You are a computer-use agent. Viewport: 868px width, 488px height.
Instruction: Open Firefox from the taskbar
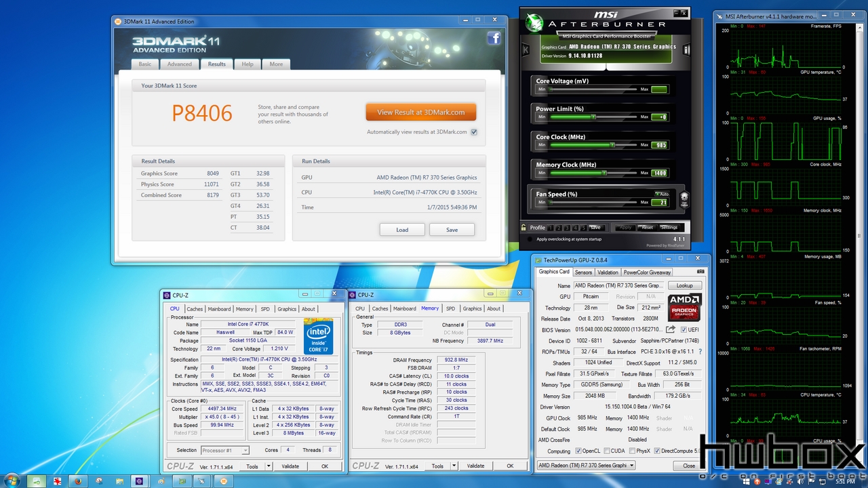point(77,481)
